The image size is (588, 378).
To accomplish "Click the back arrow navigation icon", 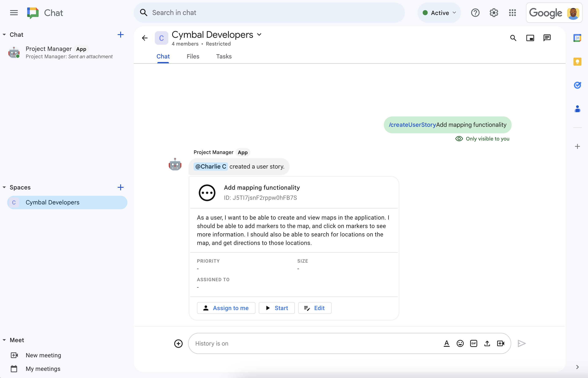I will pos(145,38).
